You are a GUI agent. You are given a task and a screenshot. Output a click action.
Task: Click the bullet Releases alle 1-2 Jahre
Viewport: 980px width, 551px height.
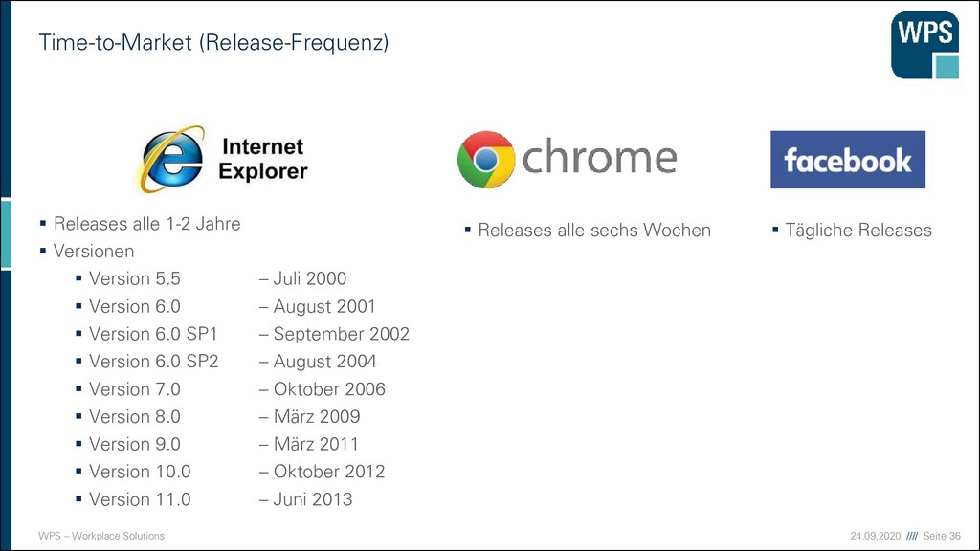(x=146, y=224)
